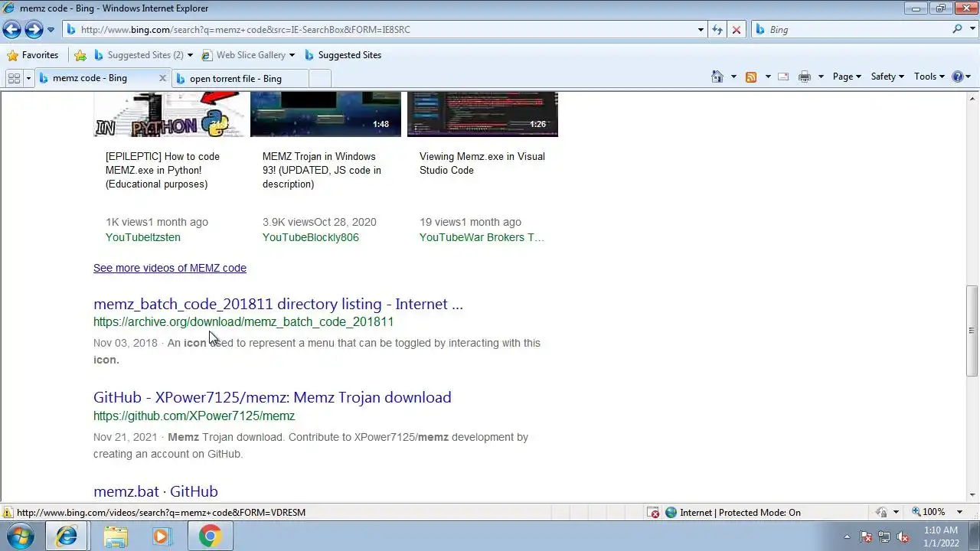Click the page vertical scrollbar thumb

(972, 331)
